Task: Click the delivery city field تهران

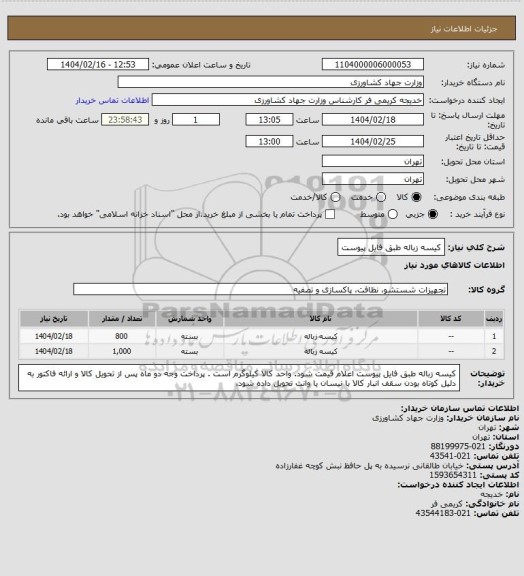Action: pos(373,179)
